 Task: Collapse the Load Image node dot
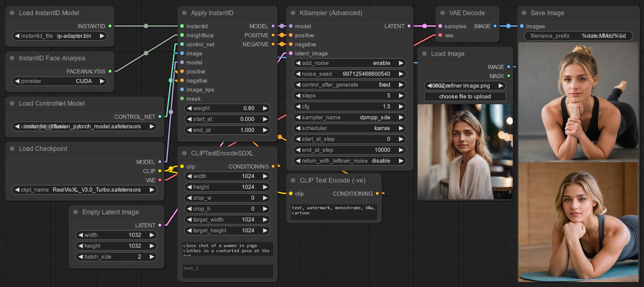click(x=424, y=54)
